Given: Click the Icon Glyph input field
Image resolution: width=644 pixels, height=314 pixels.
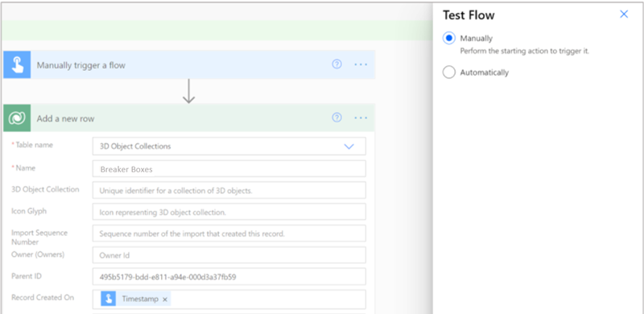Looking at the screenshot, I should coord(229,212).
